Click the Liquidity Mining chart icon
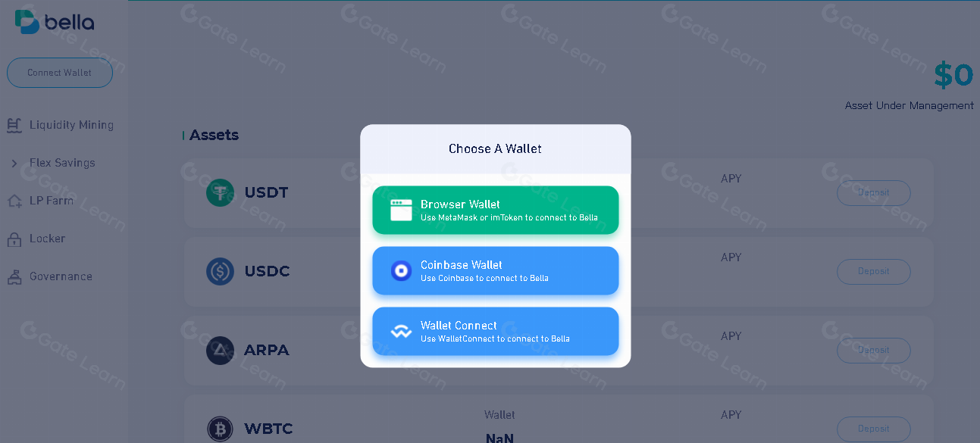This screenshot has height=443, width=980. pyautogui.click(x=14, y=124)
